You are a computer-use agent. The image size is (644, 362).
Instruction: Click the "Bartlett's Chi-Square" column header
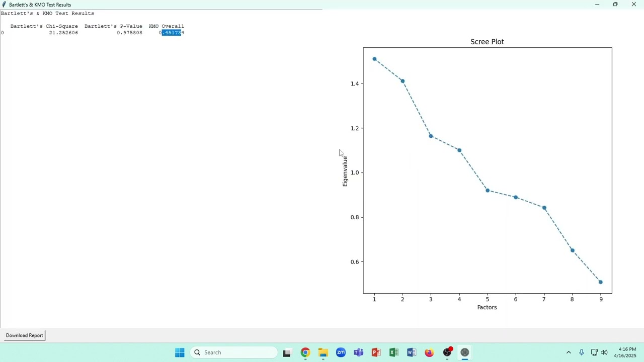(x=44, y=26)
